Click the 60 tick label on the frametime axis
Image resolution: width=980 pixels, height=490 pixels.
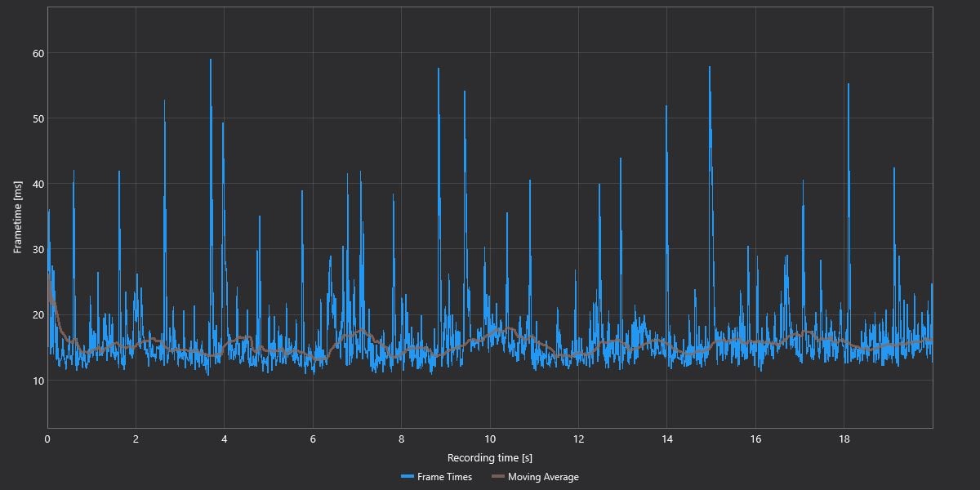pos(39,53)
